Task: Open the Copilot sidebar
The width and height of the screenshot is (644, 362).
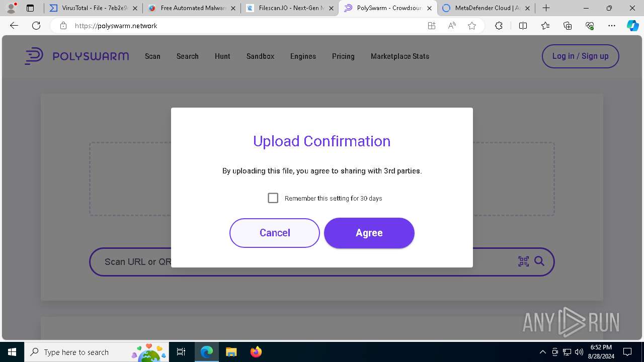Action: pyautogui.click(x=632, y=26)
